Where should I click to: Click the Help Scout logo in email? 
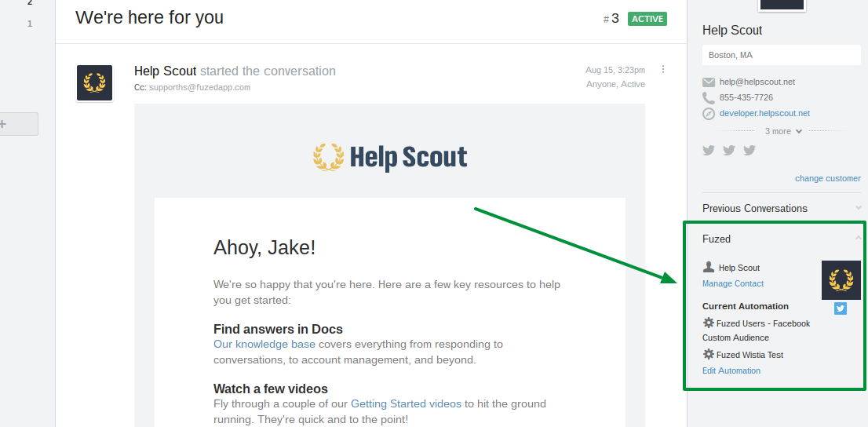390,157
